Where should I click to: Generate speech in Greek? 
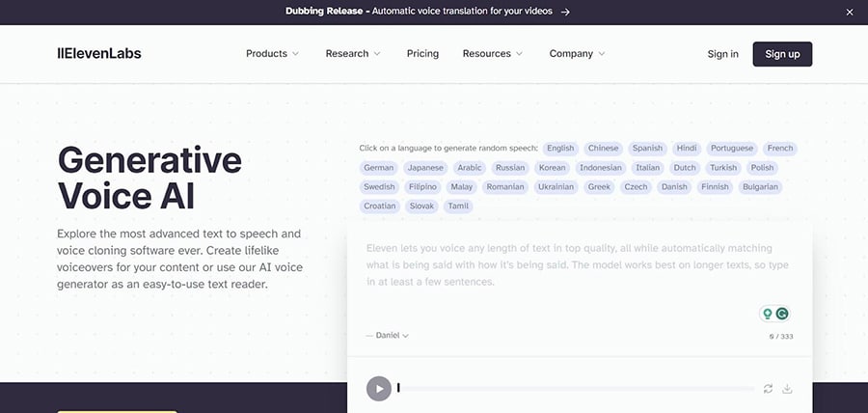(x=600, y=187)
